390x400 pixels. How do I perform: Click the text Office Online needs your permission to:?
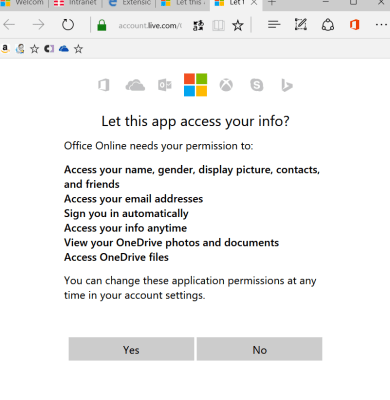pos(159,146)
